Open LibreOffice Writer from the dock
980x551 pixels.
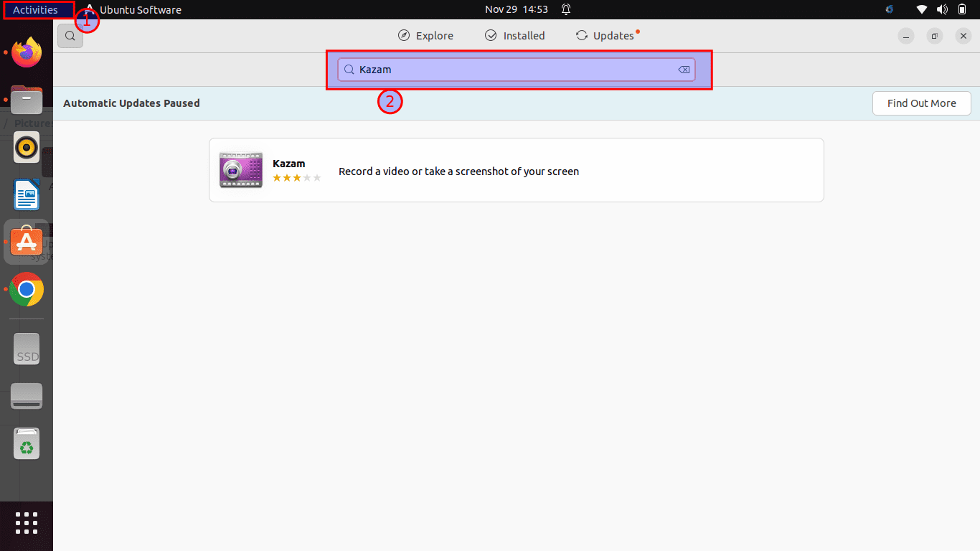click(x=27, y=194)
